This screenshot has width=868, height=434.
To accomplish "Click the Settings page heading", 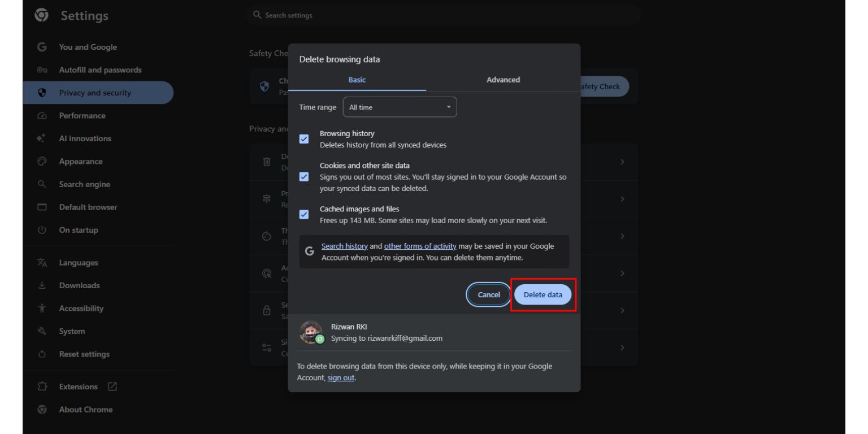I will [x=85, y=16].
